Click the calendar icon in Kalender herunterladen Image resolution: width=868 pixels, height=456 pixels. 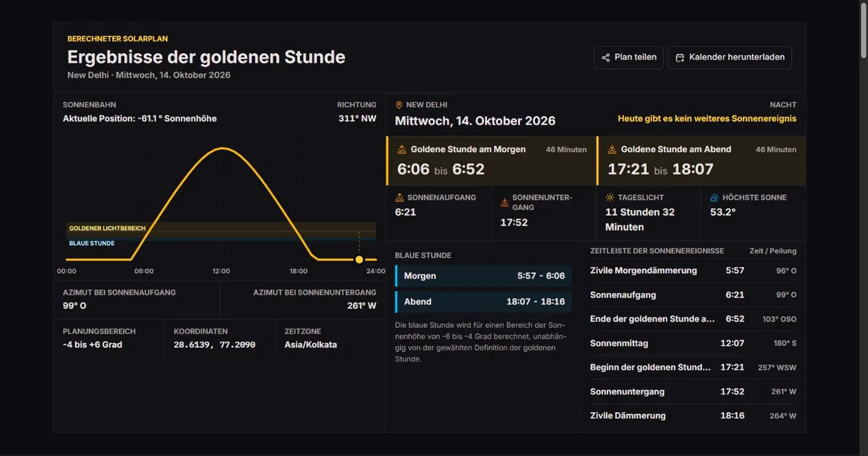(x=680, y=57)
